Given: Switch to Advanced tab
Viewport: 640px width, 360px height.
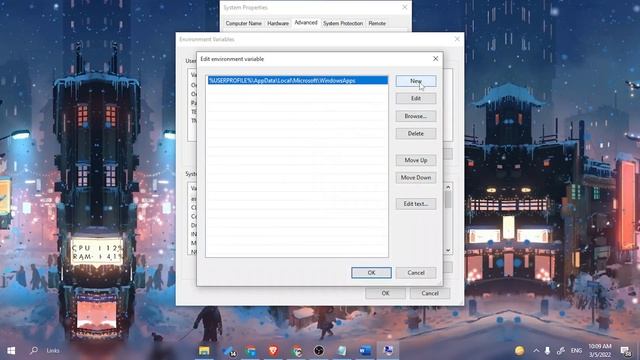Looking at the screenshot, I should (x=306, y=23).
